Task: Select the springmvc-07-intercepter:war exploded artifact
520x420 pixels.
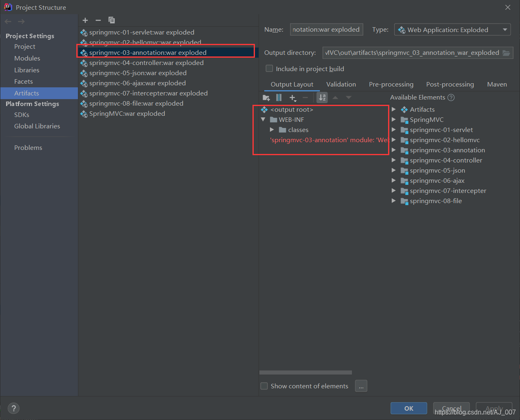Action: click(x=148, y=93)
